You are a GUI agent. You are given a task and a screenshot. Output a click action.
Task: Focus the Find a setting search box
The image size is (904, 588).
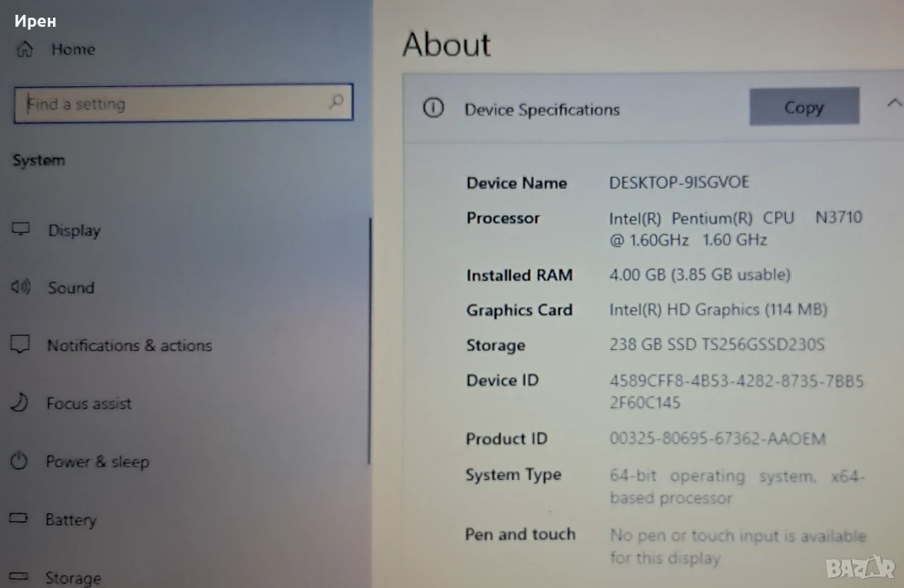(183, 103)
